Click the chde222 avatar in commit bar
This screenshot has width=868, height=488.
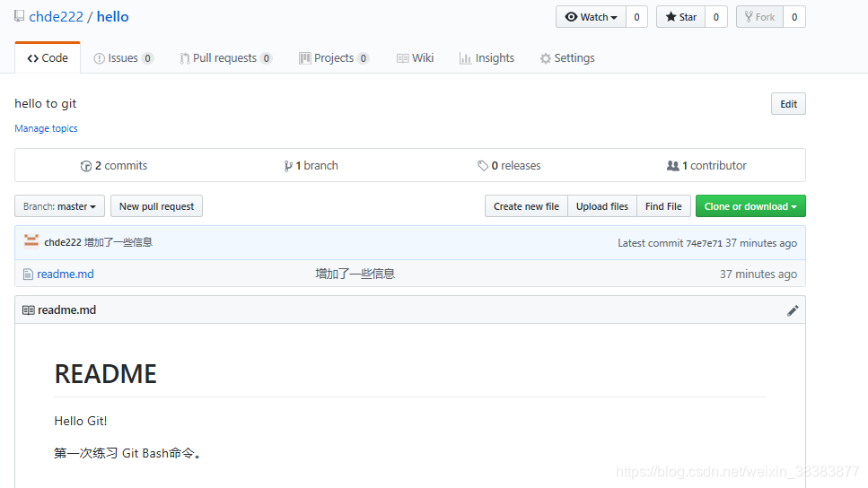pos(31,240)
